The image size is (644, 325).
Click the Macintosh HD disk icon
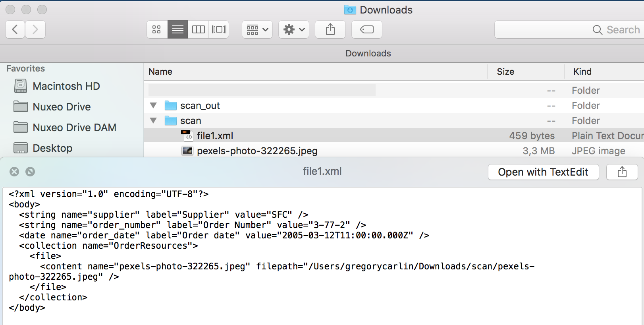(21, 86)
